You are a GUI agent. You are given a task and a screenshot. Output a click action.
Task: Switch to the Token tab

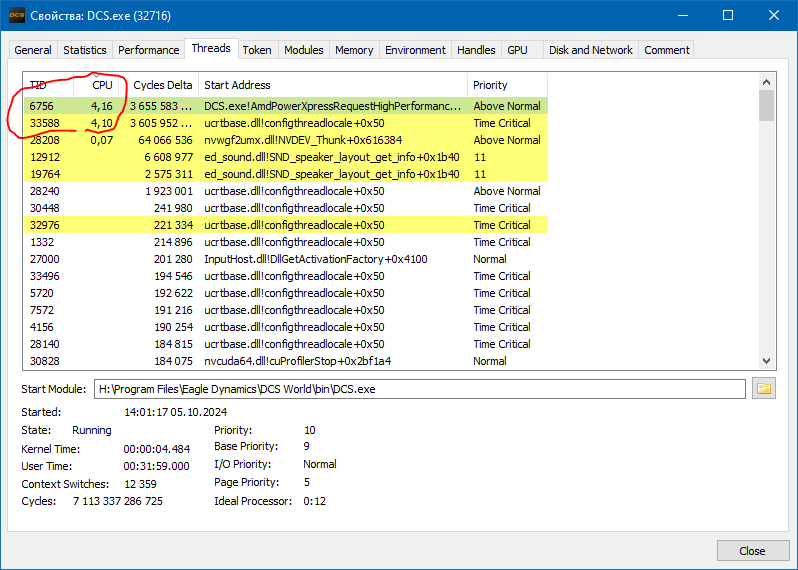point(257,50)
